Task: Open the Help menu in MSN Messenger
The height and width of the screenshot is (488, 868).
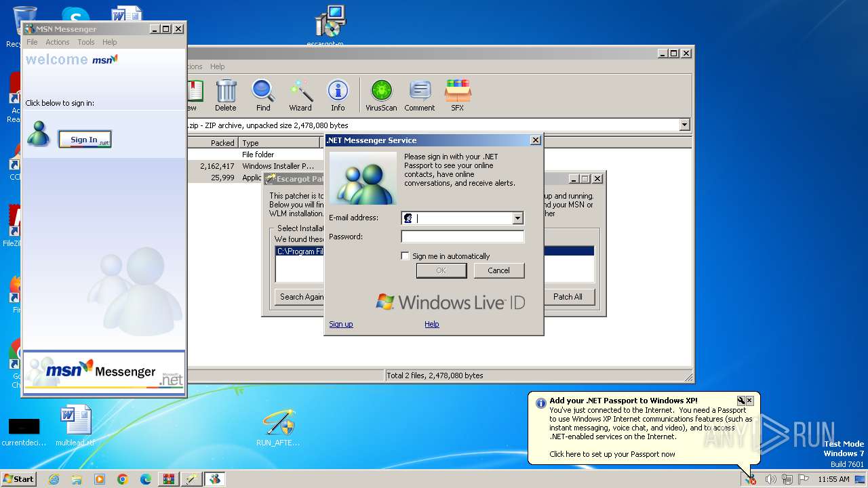Action: pyautogui.click(x=110, y=42)
